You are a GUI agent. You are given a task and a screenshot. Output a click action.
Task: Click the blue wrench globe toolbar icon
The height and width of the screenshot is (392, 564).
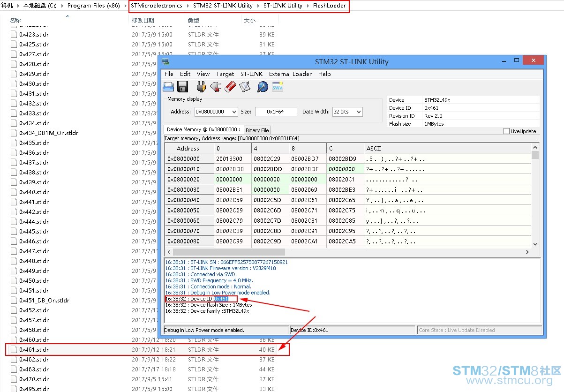click(x=263, y=87)
